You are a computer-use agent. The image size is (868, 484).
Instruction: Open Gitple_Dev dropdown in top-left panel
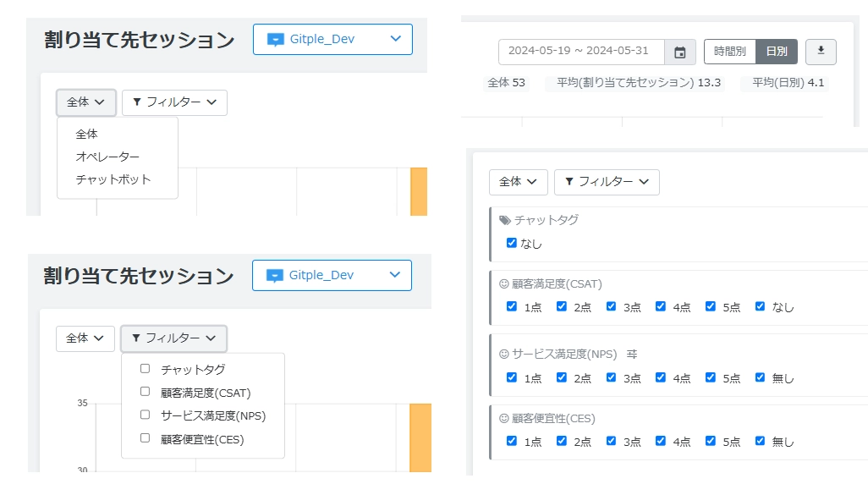tap(332, 39)
